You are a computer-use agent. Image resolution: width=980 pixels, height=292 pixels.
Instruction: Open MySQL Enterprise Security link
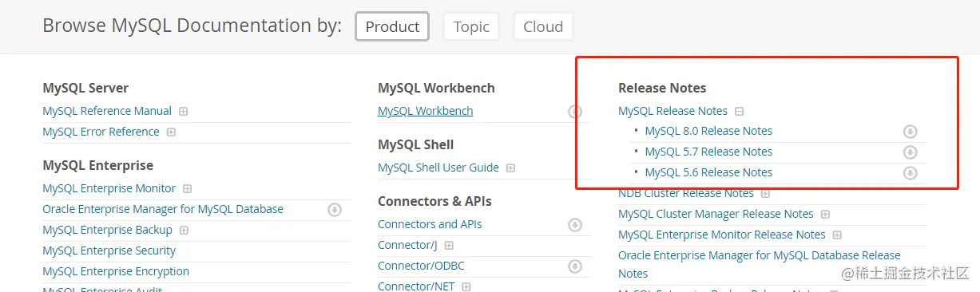[109, 251]
